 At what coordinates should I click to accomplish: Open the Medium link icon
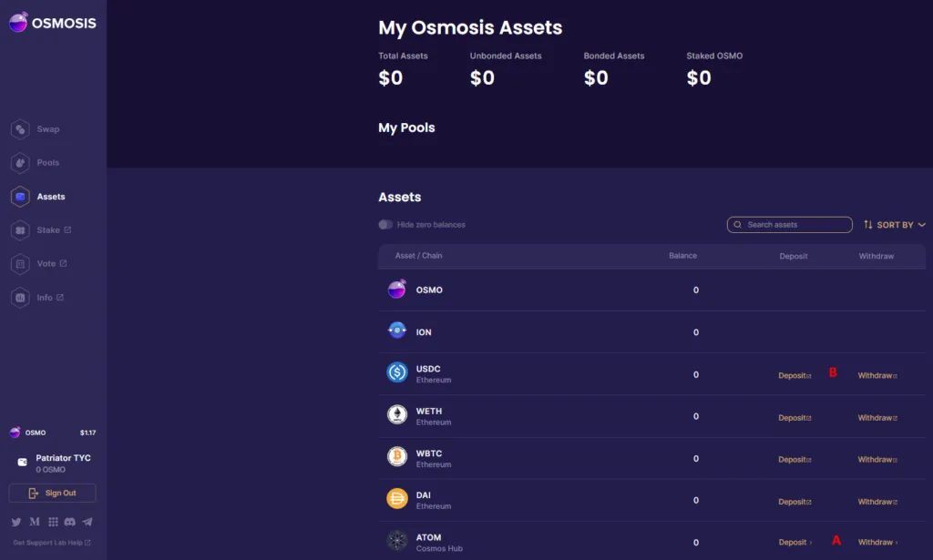[x=35, y=522]
